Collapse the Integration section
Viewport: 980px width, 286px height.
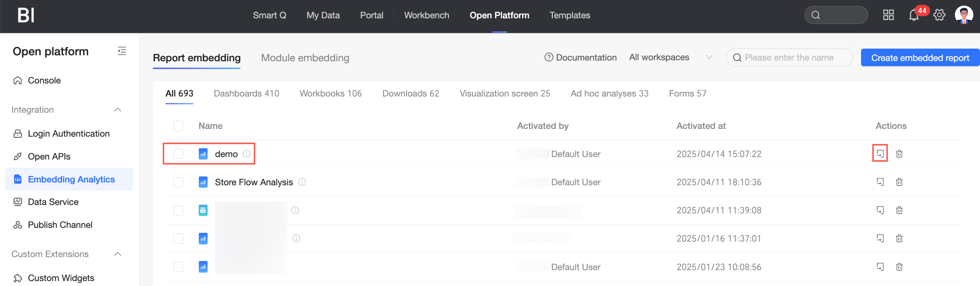click(118, 110)
